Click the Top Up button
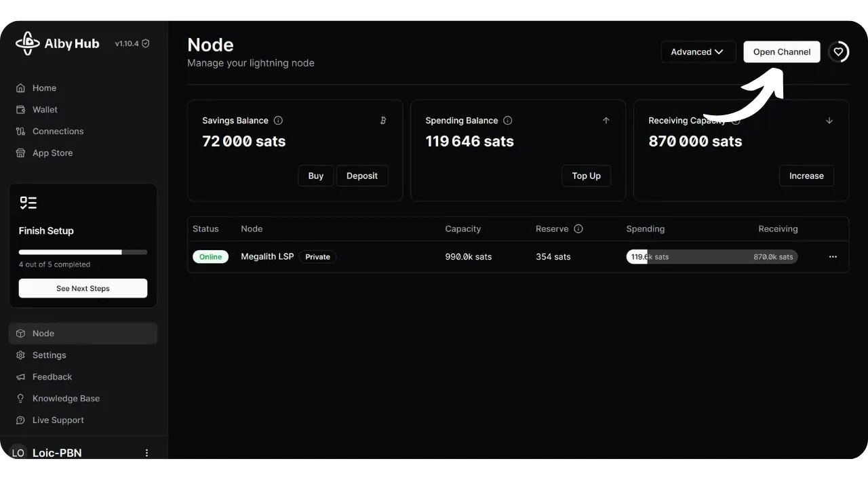 point(586,176)
